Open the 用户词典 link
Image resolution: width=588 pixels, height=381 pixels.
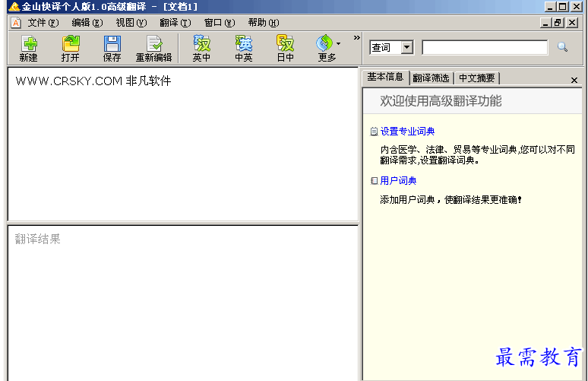[398, 180]
